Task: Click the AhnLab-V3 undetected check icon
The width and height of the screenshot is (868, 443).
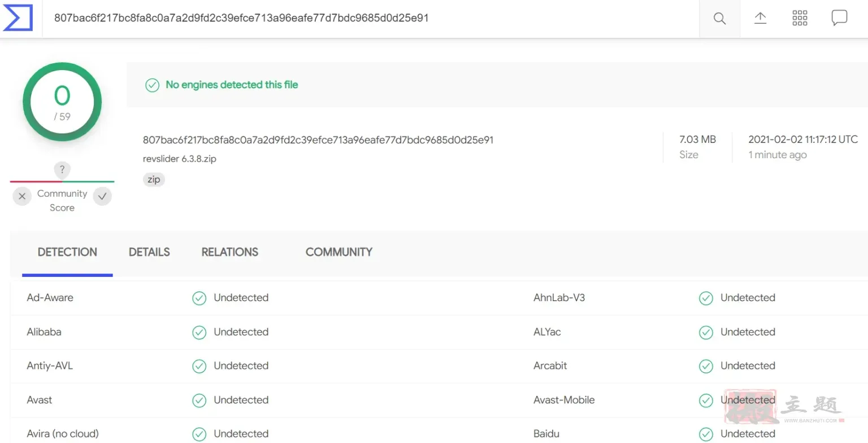Action: click(x=706, y=298)
